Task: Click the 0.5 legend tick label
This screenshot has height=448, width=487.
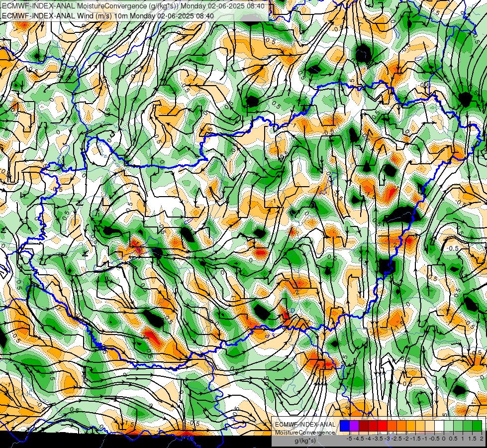Action: click(453, 439)
